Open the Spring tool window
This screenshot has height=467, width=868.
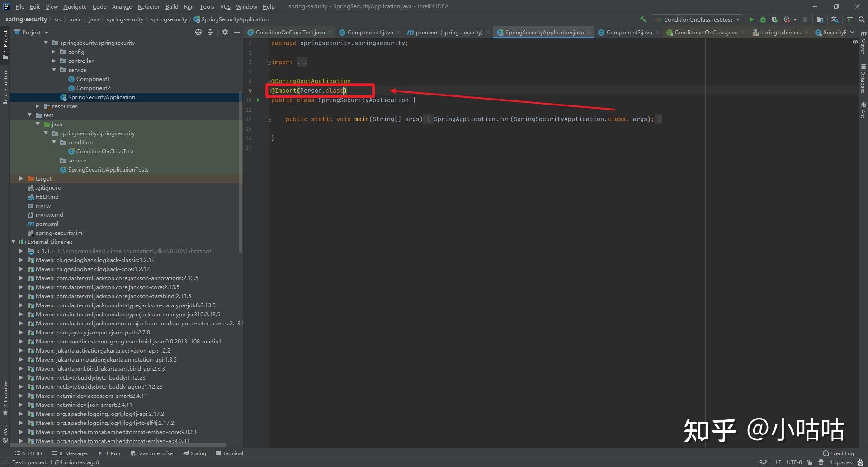[194, 453]
